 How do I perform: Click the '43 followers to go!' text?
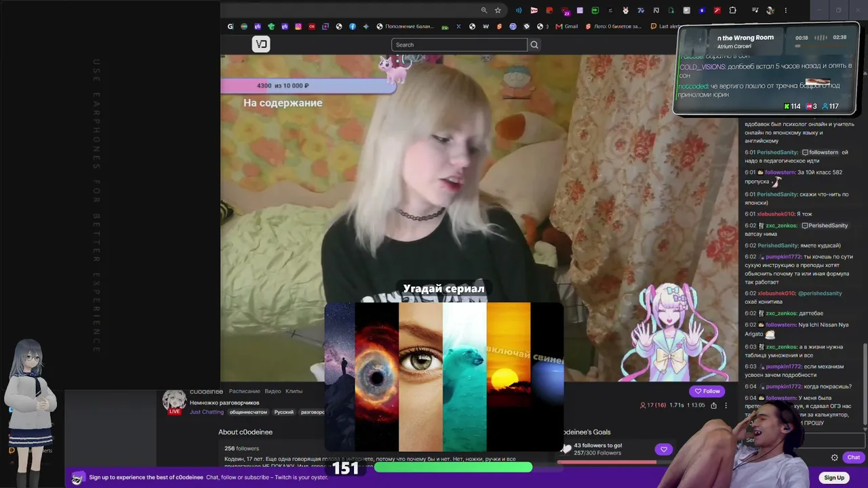click(x=598, y=446)
